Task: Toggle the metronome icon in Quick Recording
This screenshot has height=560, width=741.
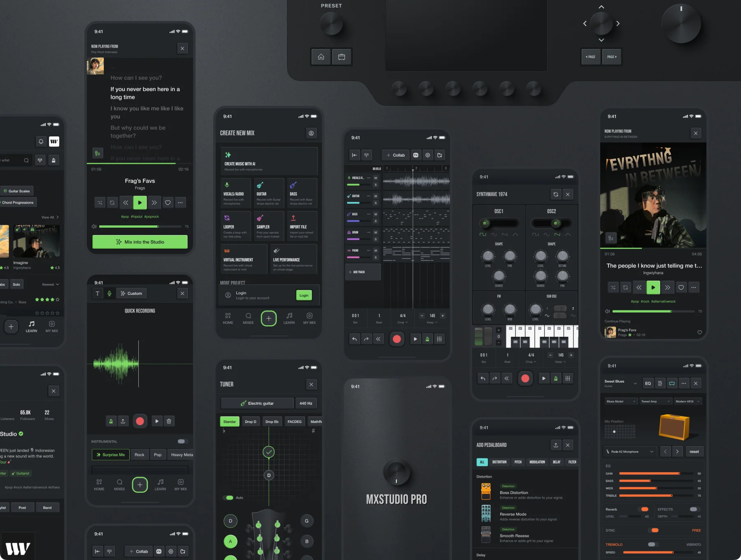Action: (x=111, y=421)
